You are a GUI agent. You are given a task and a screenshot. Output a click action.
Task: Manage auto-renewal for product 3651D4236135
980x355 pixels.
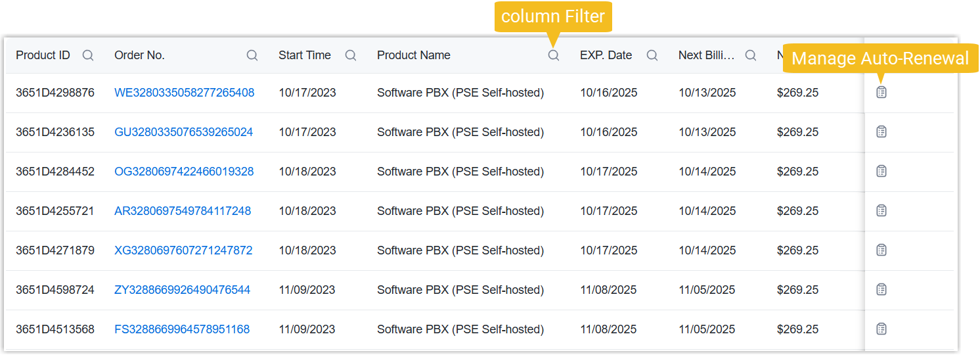pyautogui.click(x=881, y=132)
